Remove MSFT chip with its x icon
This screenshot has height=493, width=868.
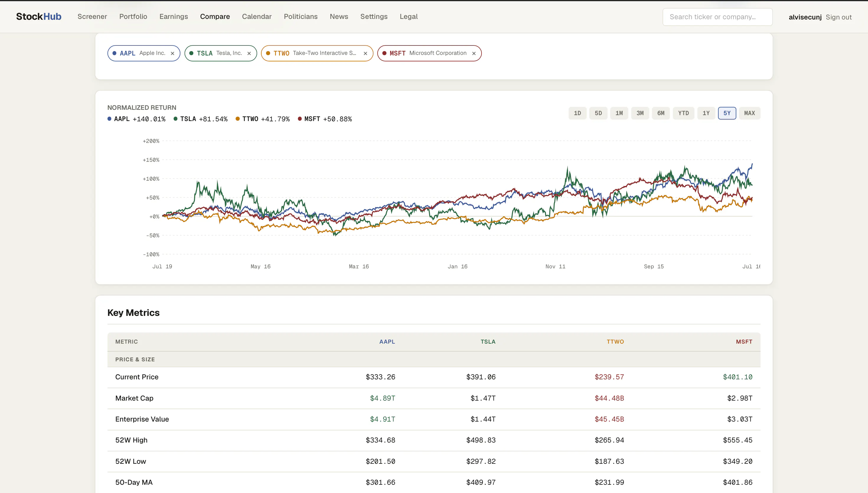(x=474, y=53)
